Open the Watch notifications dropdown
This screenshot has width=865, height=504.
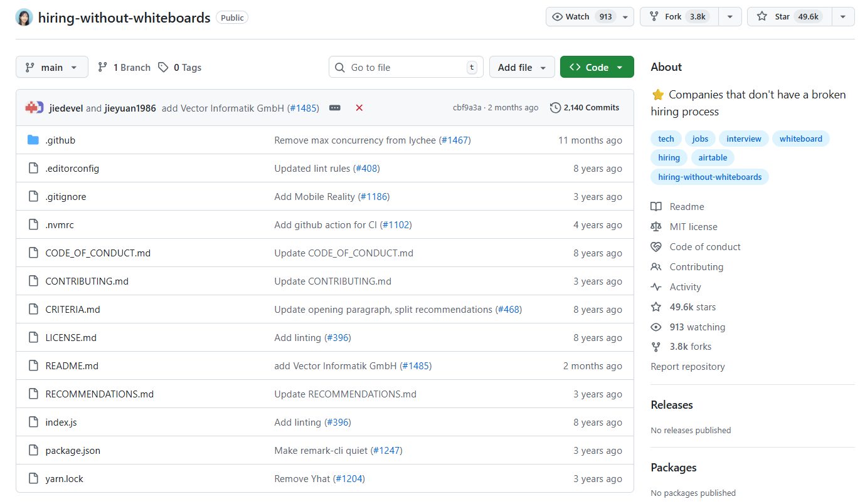pos(590,17)
